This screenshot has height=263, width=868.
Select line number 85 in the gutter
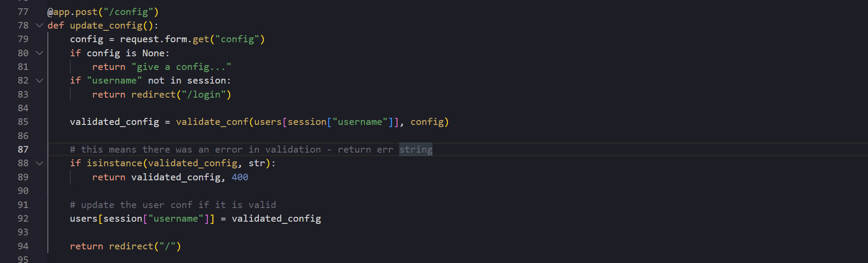(23, 122)
